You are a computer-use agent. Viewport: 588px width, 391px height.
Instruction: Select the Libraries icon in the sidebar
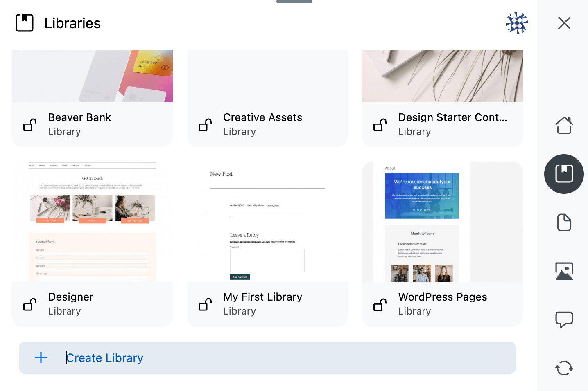[564, 174]
